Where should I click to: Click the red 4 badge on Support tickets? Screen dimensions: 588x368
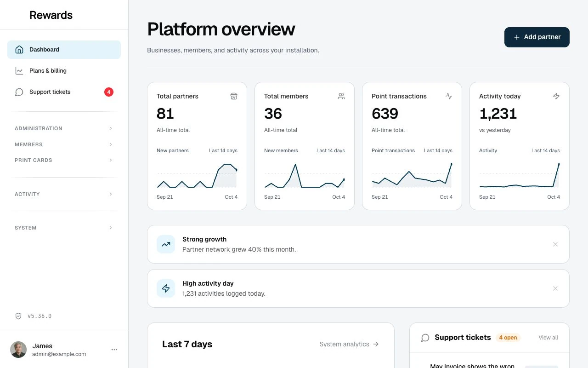point(109,92)
